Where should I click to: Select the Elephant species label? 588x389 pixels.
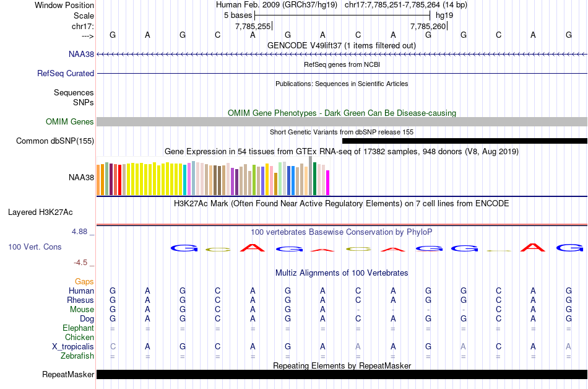tap(78, 328)
